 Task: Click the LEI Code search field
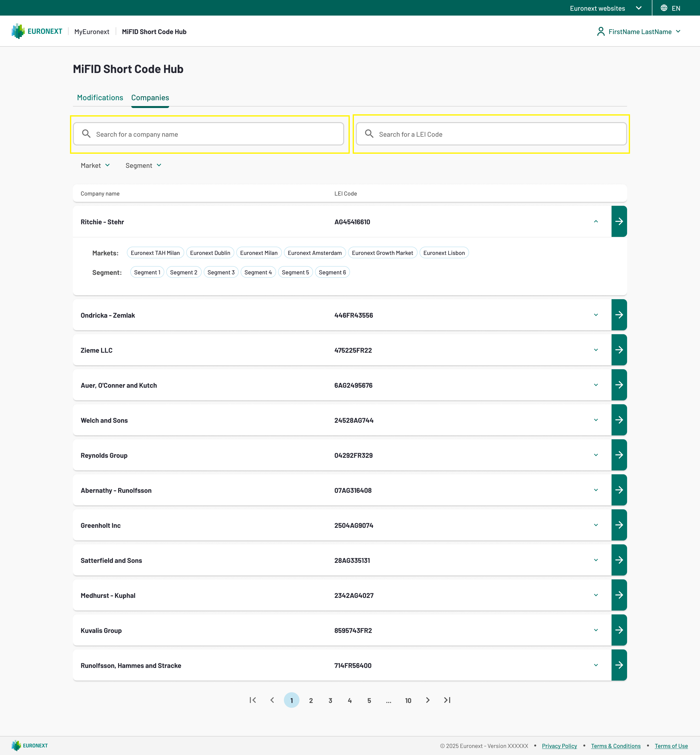click(491, 134)
